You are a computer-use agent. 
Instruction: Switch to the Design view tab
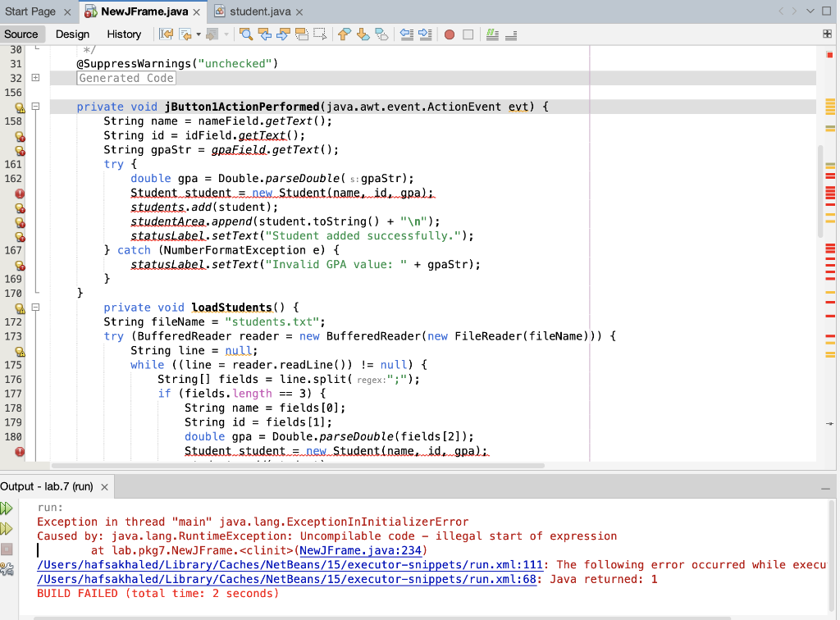72,34
